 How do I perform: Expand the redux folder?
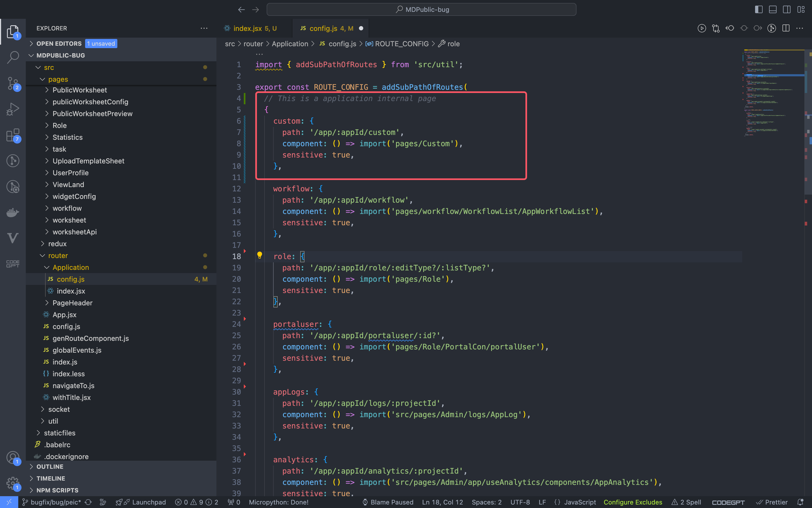pos(121,244)
